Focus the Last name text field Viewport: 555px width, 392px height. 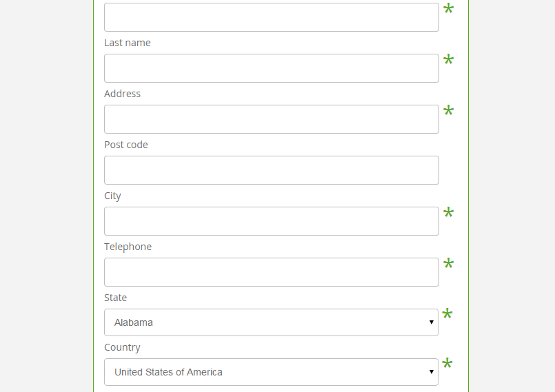click(271, 68)
